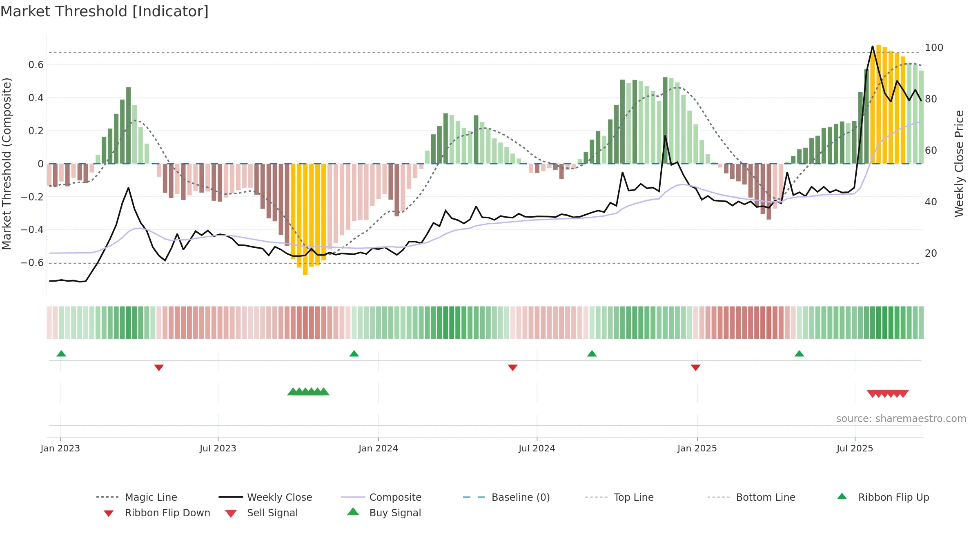Toggle the Sell Signal legend entry
Image resolution: width=980 pixels, height=551 pixels.
[261, 513]
